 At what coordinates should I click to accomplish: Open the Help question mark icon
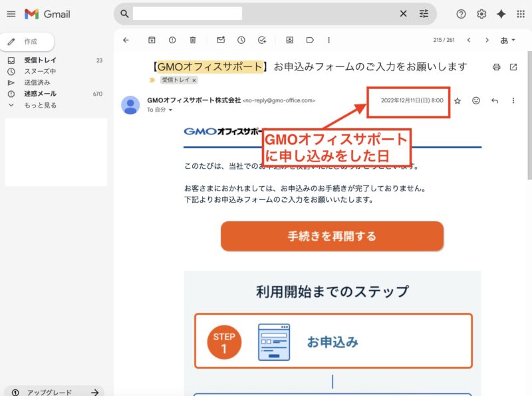[x=461, y=14]
